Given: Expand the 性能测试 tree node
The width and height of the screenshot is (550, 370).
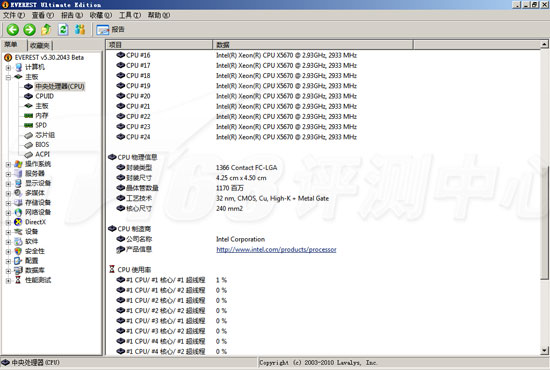Looking at the screenshot, I should (8, 280).
